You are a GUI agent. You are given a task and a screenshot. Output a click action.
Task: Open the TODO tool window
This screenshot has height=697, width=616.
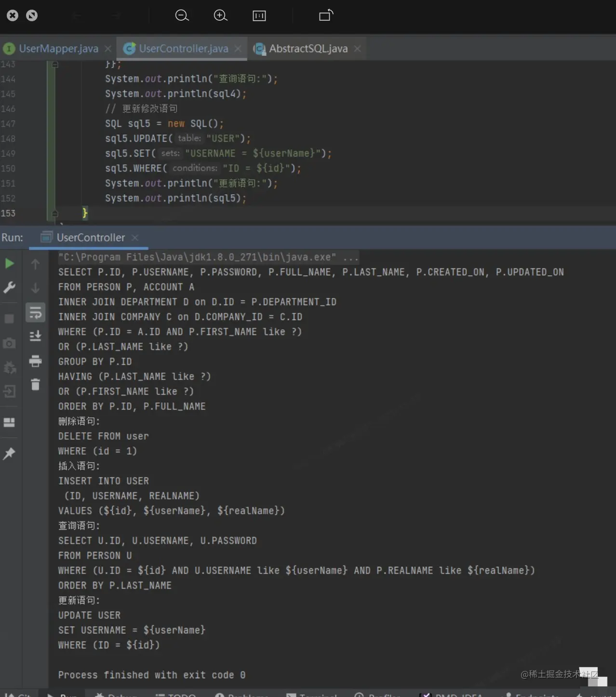(175, 695)
